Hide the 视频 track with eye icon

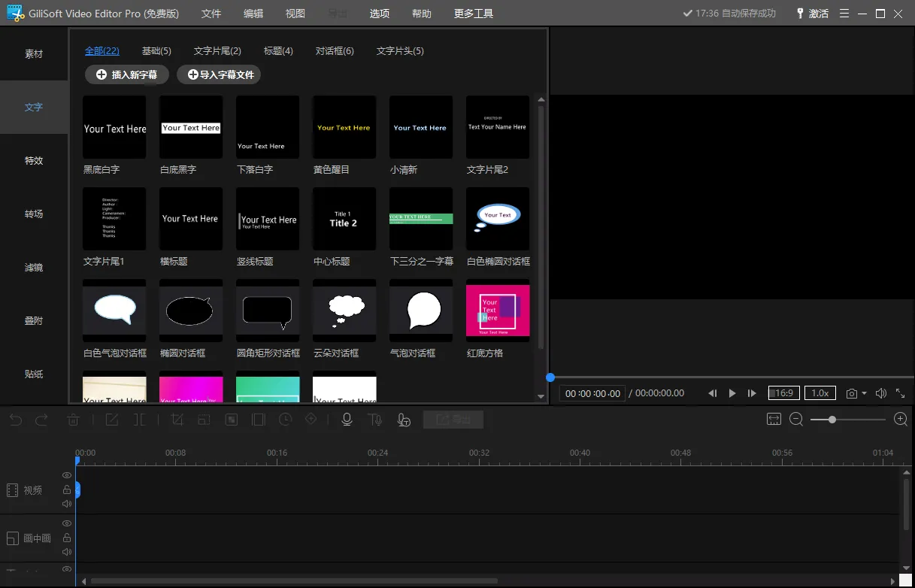tap(67, 475)
